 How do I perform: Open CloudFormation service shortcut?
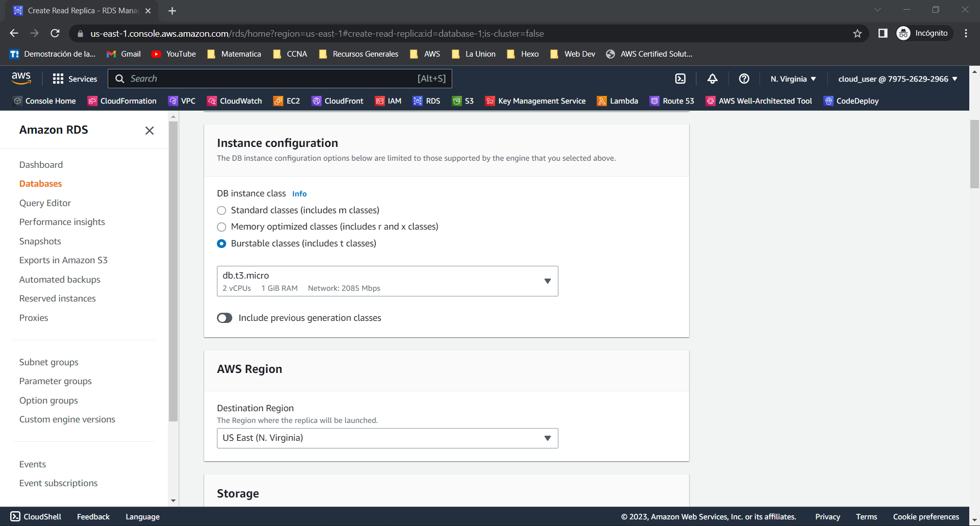(x=122, y=101)
